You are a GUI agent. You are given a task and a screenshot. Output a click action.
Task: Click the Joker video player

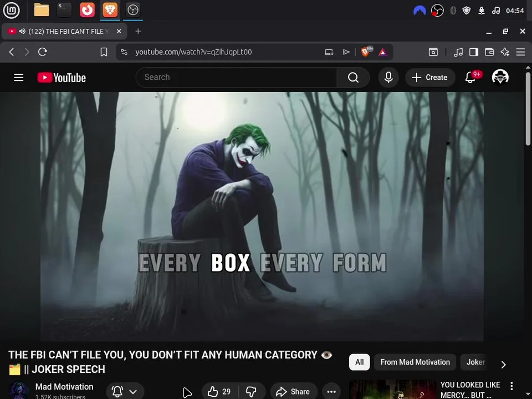[x=262, y=216]
